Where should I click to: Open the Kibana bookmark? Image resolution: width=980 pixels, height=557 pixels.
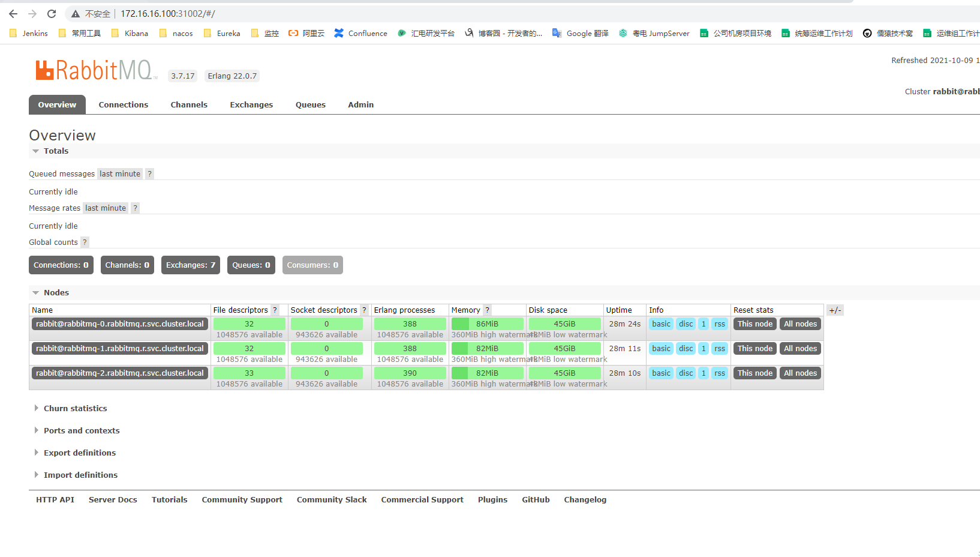130,34
